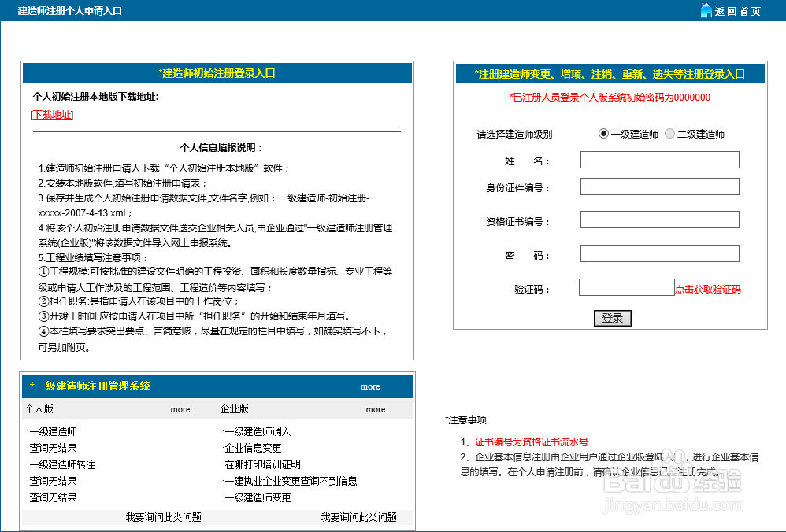Click 我要询问此类问题 under 个人版
Screen dimensions: 786x532
pyautogui.click(x=163, y=517)
